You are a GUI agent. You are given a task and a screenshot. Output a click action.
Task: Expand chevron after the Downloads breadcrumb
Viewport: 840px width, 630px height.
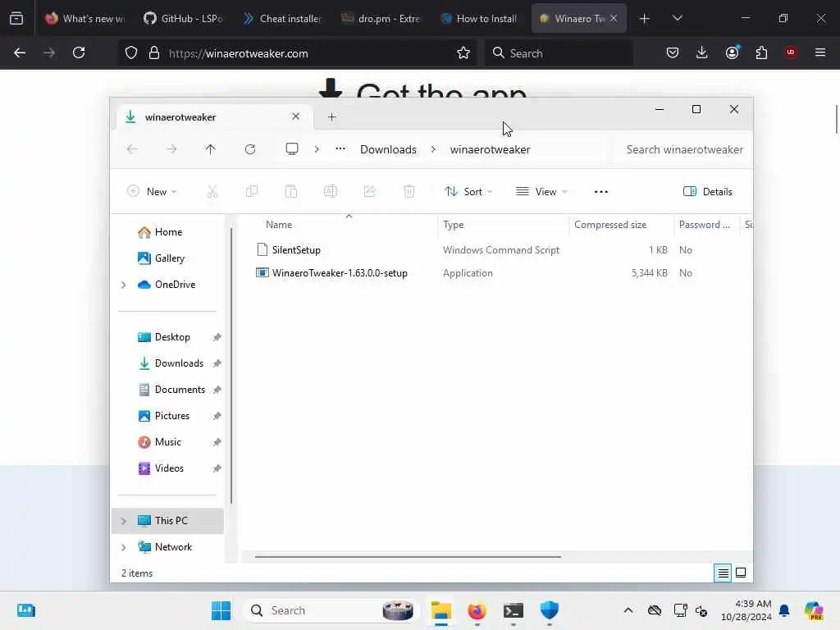coord(433,149)
